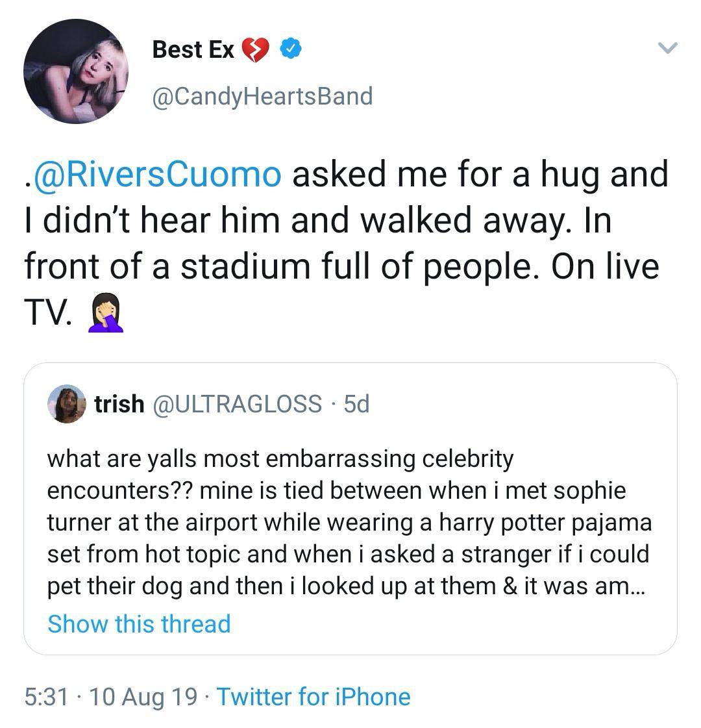Viewport: 701px width, 728px height.
Task: Click the 'On live' text in tweet
Action: pos(605,267)
